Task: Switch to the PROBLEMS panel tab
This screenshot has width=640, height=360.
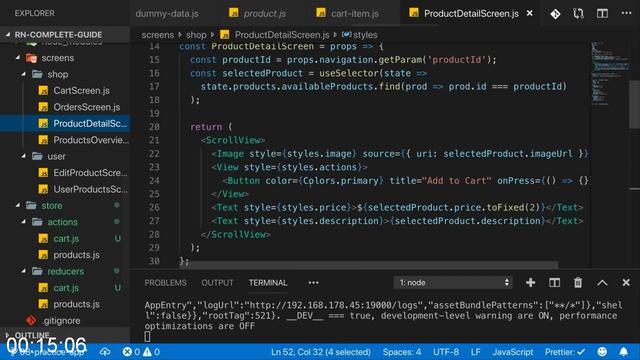Action: pos(165,282)
